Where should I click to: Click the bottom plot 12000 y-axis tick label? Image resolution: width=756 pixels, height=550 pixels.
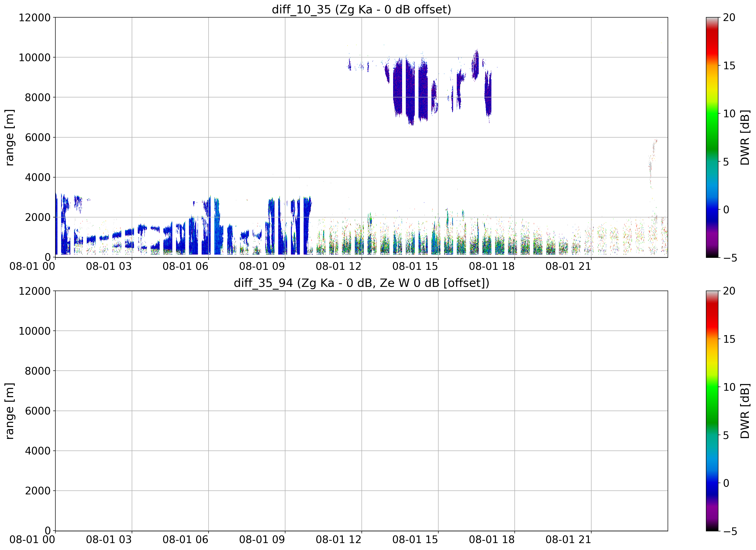pos(35,291)
